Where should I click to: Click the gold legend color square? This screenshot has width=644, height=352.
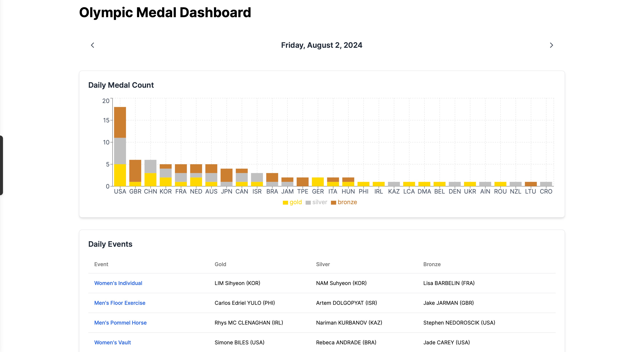tap(285, 203)
